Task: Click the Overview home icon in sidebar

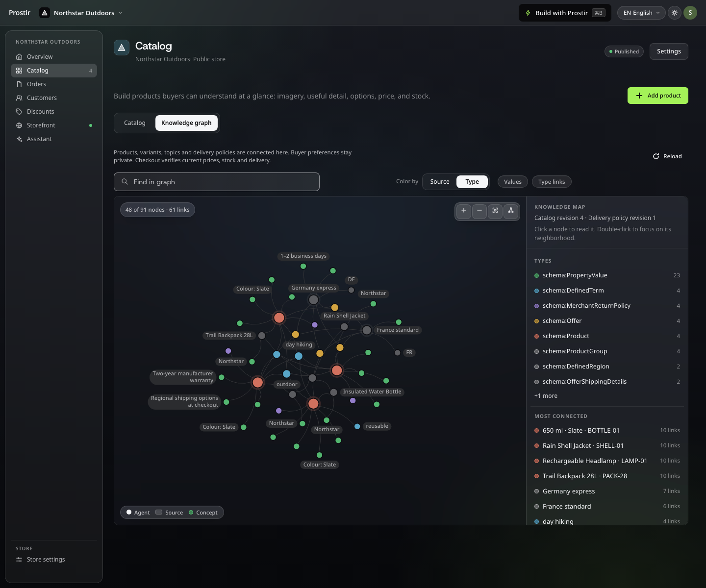Action: tap(19, 57)
